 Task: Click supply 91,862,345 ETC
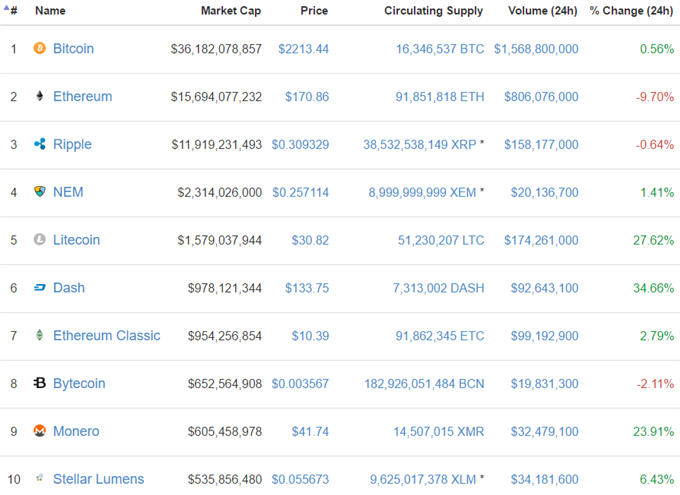click(x=440, y=336)
